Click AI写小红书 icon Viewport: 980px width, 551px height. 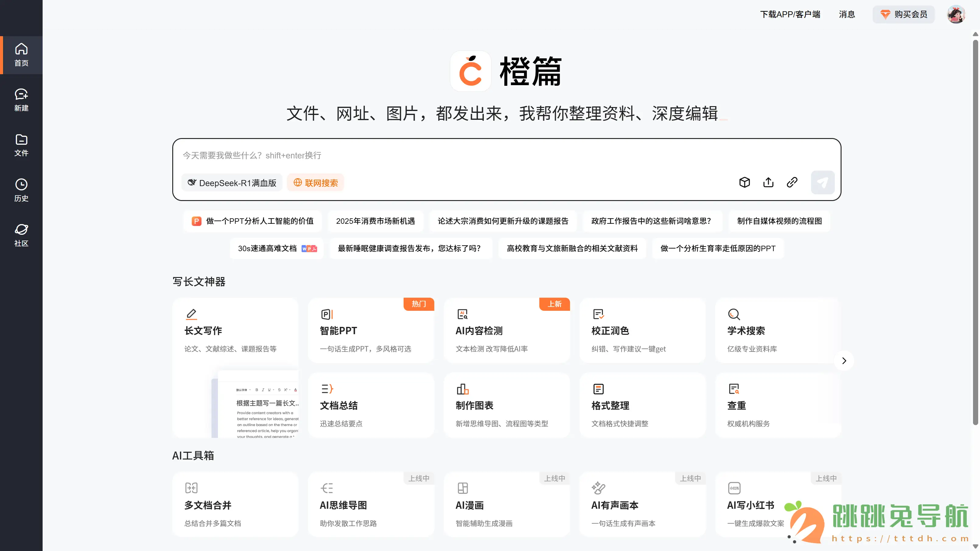734,488
